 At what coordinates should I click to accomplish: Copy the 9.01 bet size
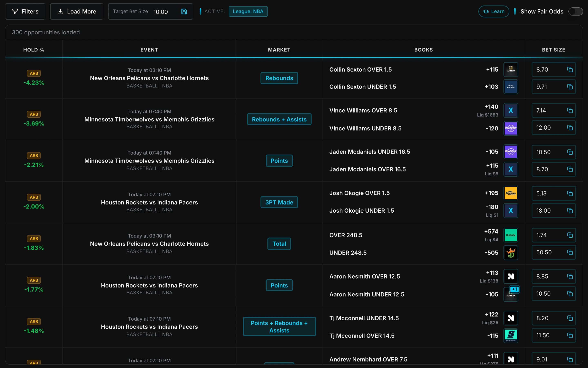[x=570, y=359]
